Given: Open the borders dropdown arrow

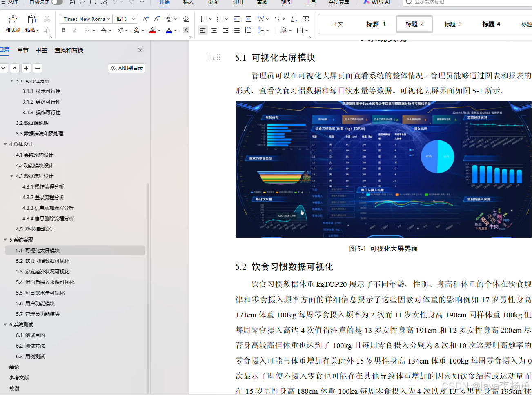Looking at the screenshot, I should point(307,31).
